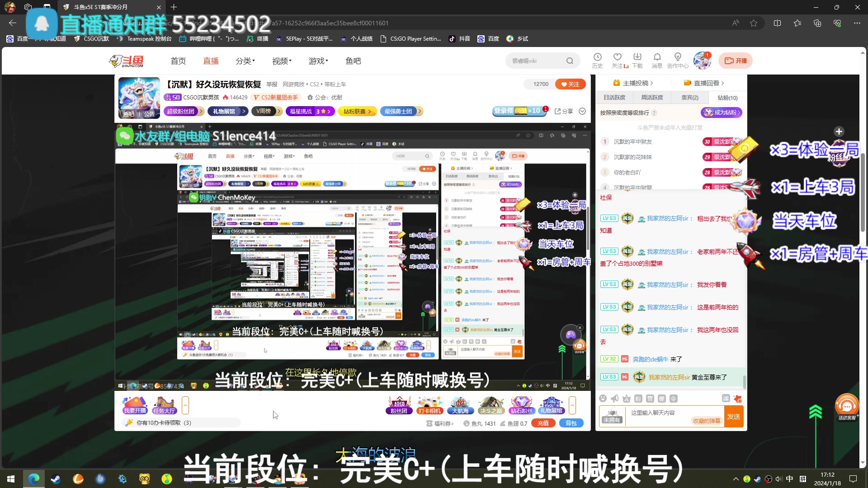868x488 pixels.
Task: Click the 粉 badge icon in chat toolbar
Action: (x=638, y=399)
